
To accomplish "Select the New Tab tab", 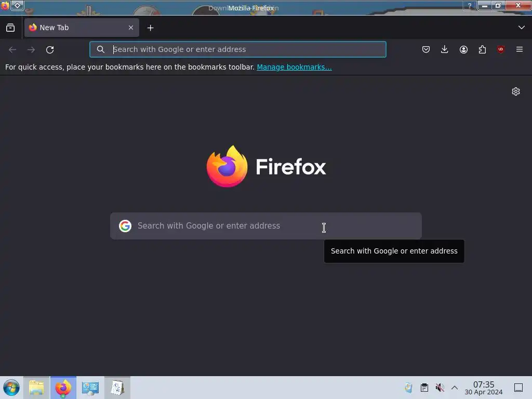I will tap(82, 28).
